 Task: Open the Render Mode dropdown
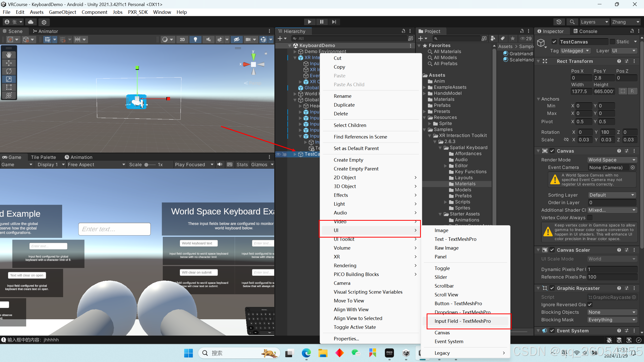click(x=612, y=160)
